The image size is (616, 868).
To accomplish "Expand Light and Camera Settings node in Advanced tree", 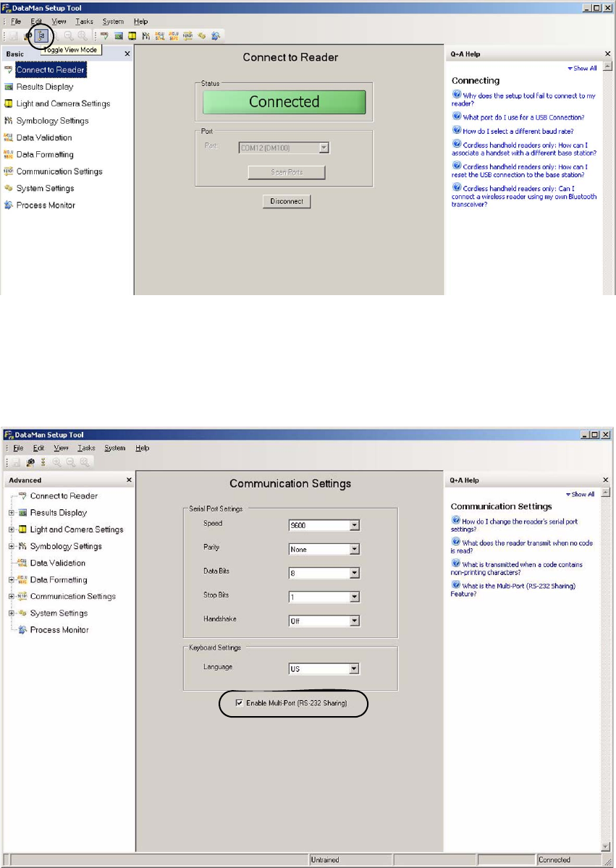I will 12,529.
